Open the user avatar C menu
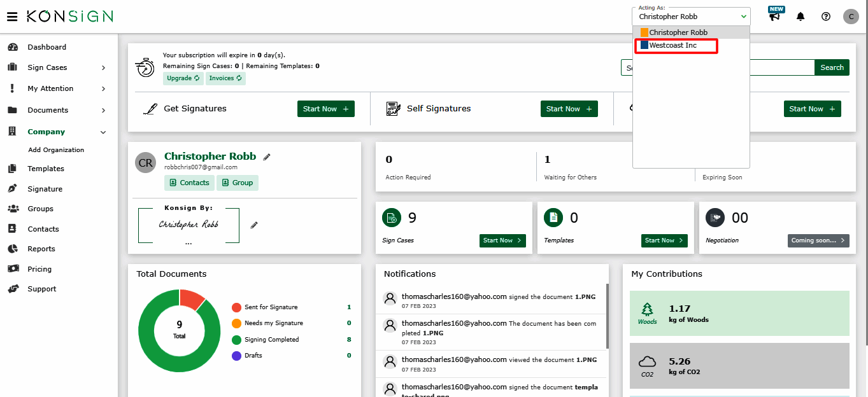The height and width of the screenshot is (397, 868). point(851,17)
